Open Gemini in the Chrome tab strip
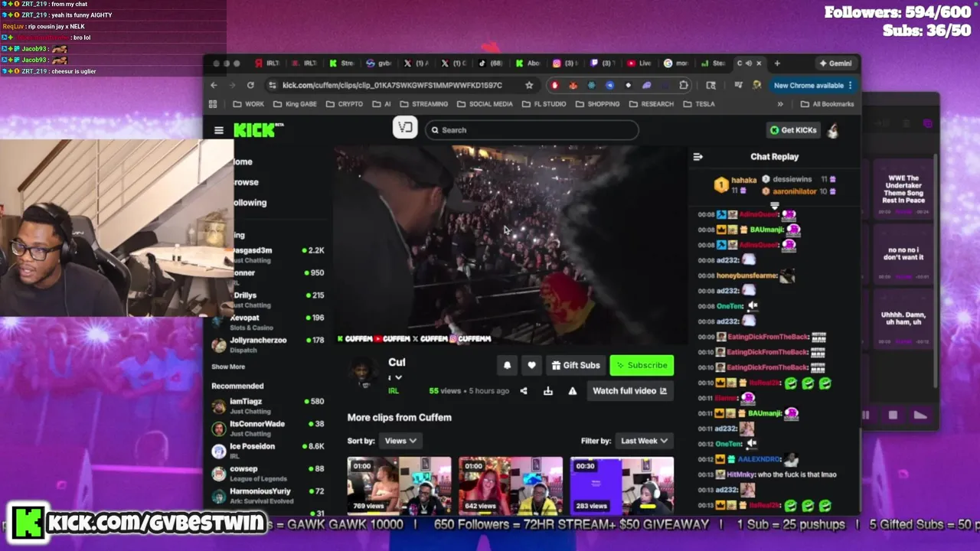980x551 pixels. pyautogui.click(x=835, y=64)
